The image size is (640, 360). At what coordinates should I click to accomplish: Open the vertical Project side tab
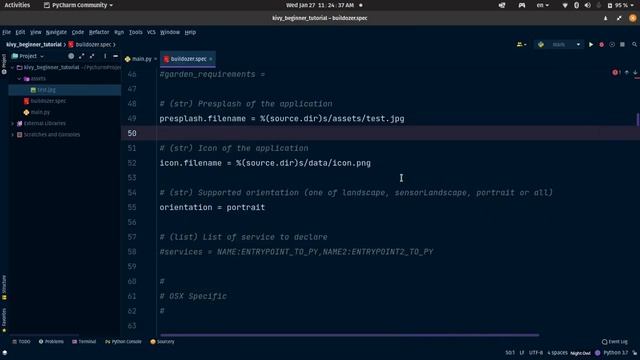point(4,64)
